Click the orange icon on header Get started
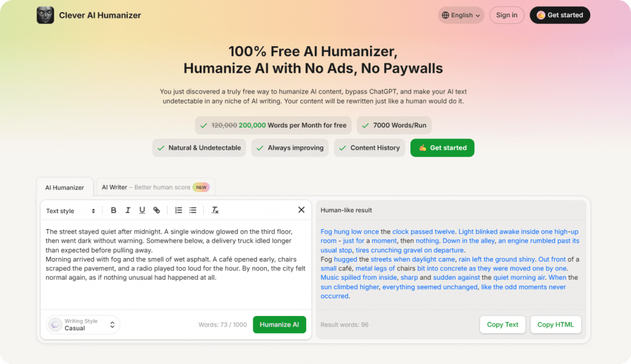 [x=541, y=15]
